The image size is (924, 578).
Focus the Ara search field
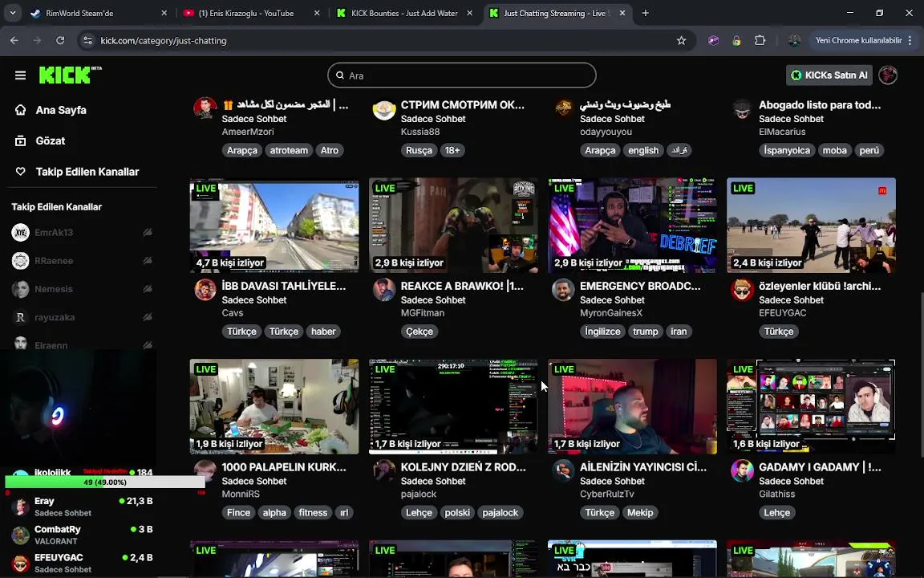pyautogui.click(x=462, y=75)
